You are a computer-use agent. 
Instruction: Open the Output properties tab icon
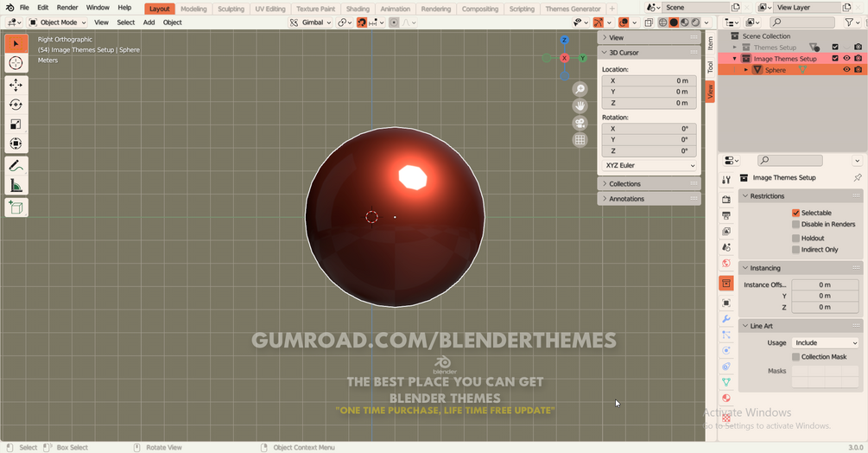point(726,215)
